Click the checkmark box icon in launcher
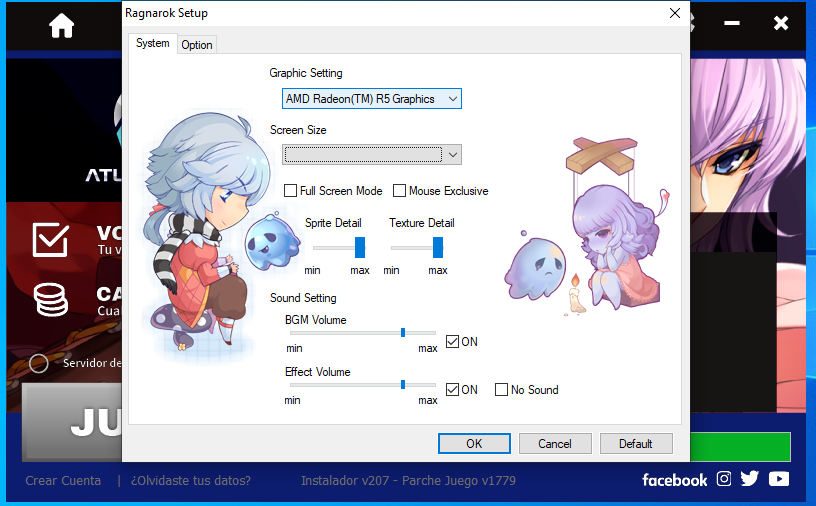Viewport: 816px width, 506px height. [x=50, y=239]
